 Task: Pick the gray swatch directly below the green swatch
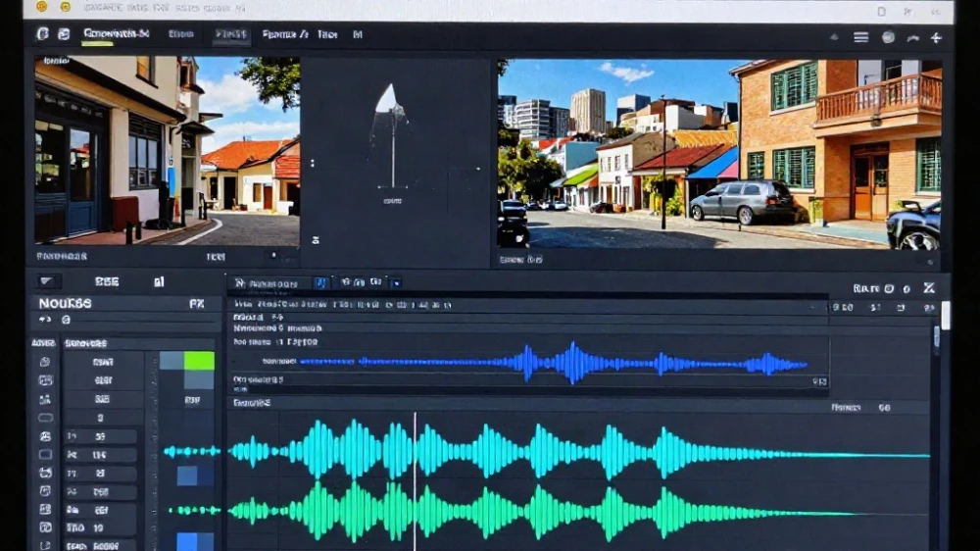pos(199,379)
